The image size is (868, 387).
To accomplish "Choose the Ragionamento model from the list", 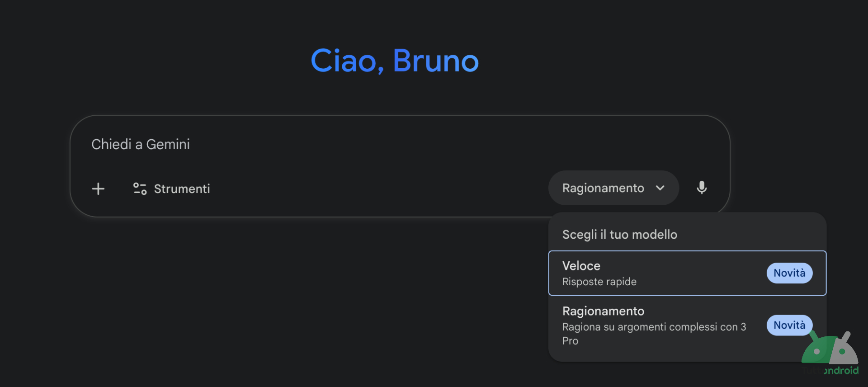I will pyautogui.click(x=656, y=326).
